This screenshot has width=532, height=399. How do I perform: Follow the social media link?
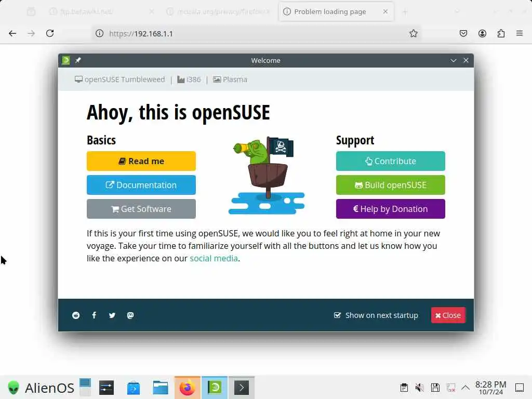click(214, 258)
